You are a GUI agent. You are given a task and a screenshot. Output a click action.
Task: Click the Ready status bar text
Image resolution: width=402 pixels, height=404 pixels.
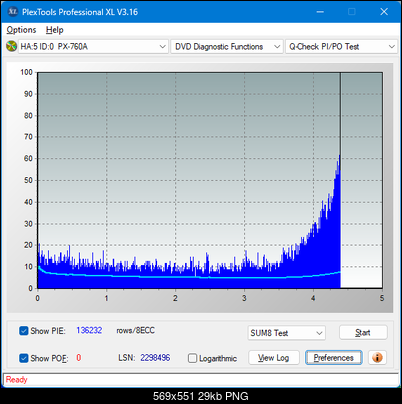tap(16, 380)
